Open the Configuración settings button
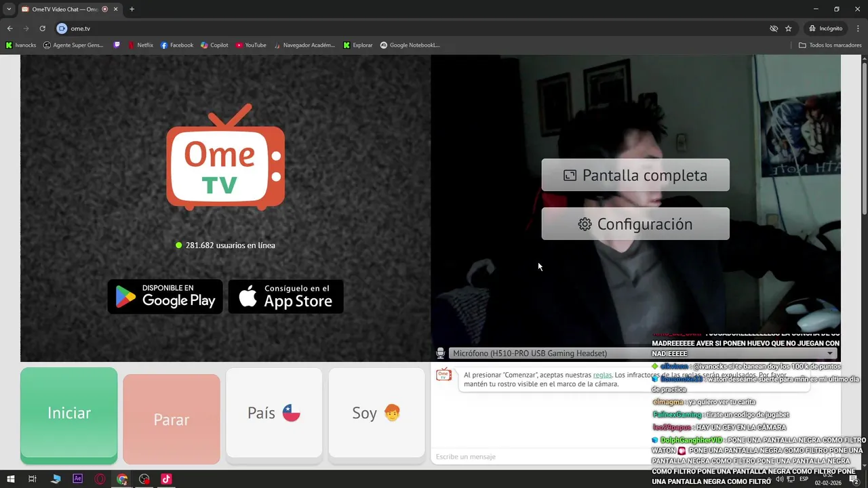The width and height of the screenshot is (868, 488). tap(635, 224)
